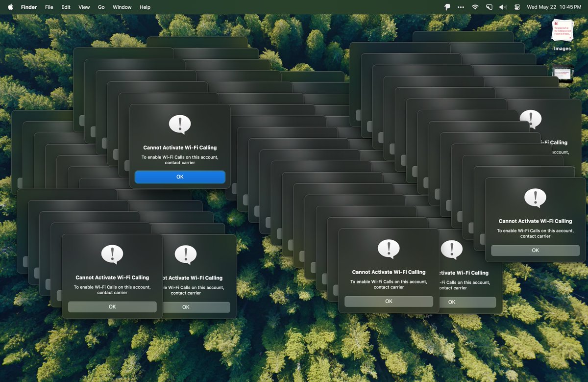Open Control Center from the menu bar
This screenshot has height=382, width=588.
click(517, 7)
